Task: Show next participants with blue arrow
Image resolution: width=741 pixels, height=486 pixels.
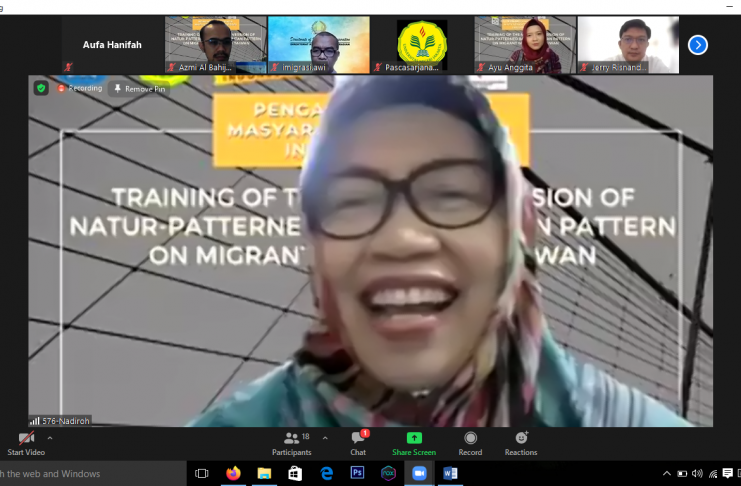Action: tap(698, 45)
